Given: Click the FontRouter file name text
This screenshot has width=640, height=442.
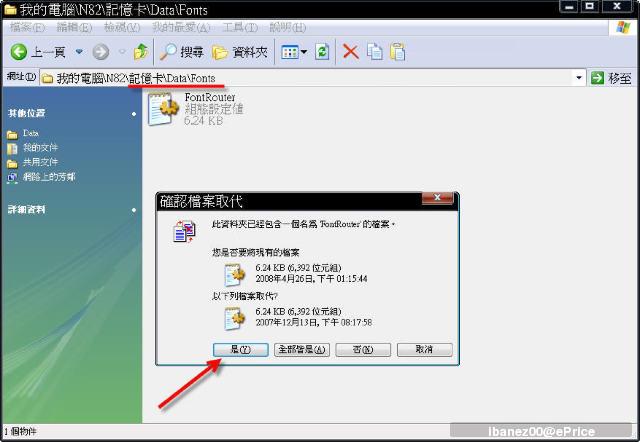Looking at the screenshot, I should click(x=210, y=98).
